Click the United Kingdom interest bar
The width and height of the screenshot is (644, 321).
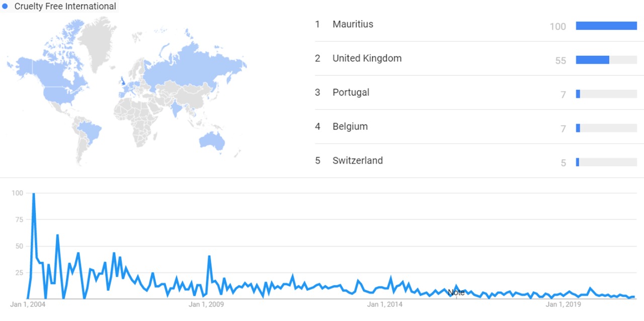coord(593,60)
